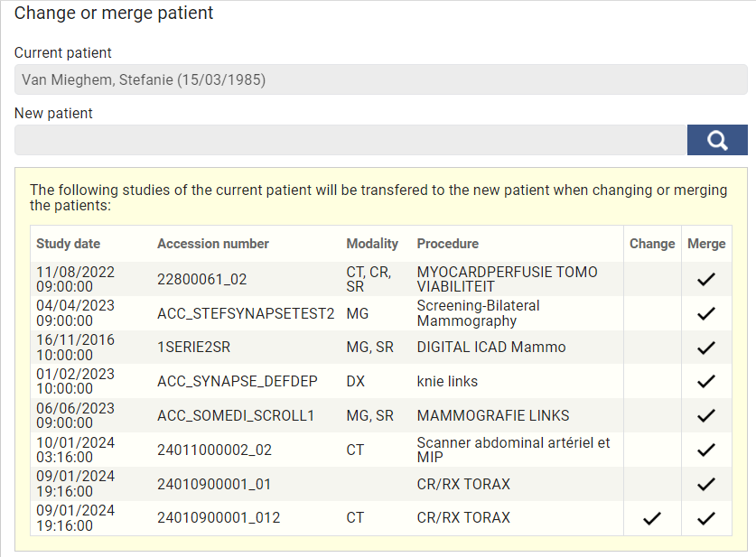The height and width of the screenshot is (557, 756).
Task: Toggle Merge checkmark for ACC_STEFSYNAPSETEST2 study
Action: tap(706, 314)
